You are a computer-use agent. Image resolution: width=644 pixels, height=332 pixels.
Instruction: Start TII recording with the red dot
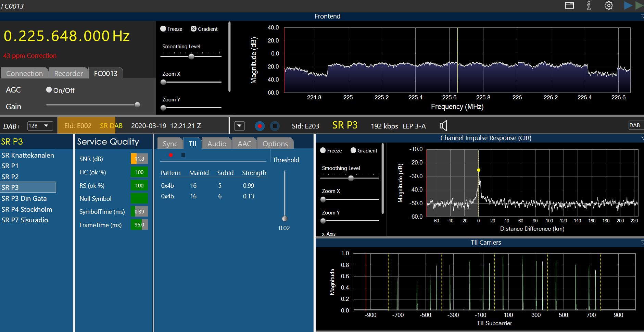tap(171, 155)
